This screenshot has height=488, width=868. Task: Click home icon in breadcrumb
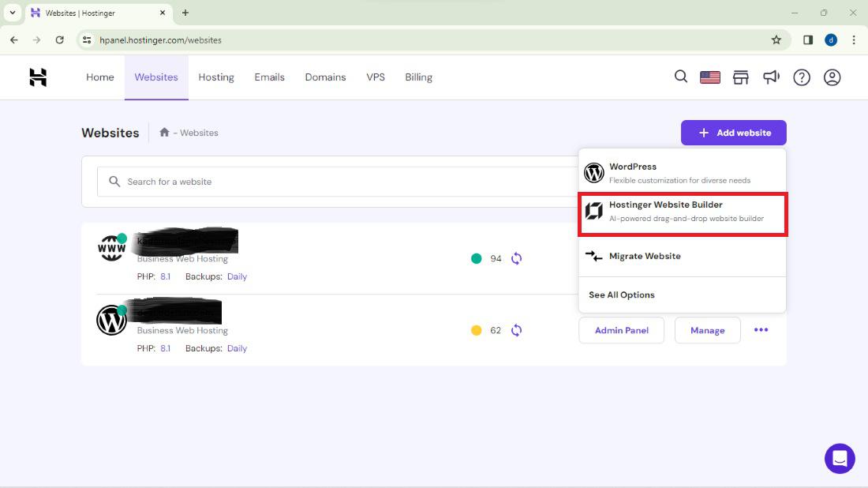(x=164, y=133)
